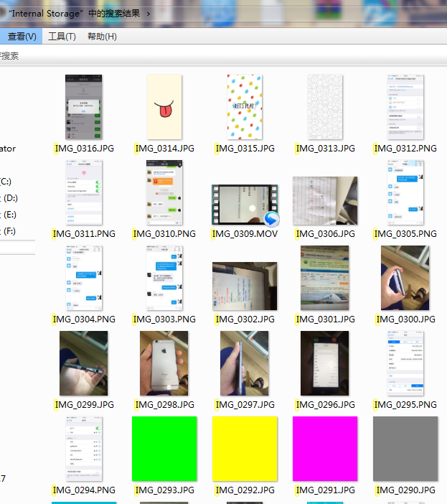Viewport: 447px width, 504px height.
Task: Click the file name IMG_0309.MOV
Action: 245,234
